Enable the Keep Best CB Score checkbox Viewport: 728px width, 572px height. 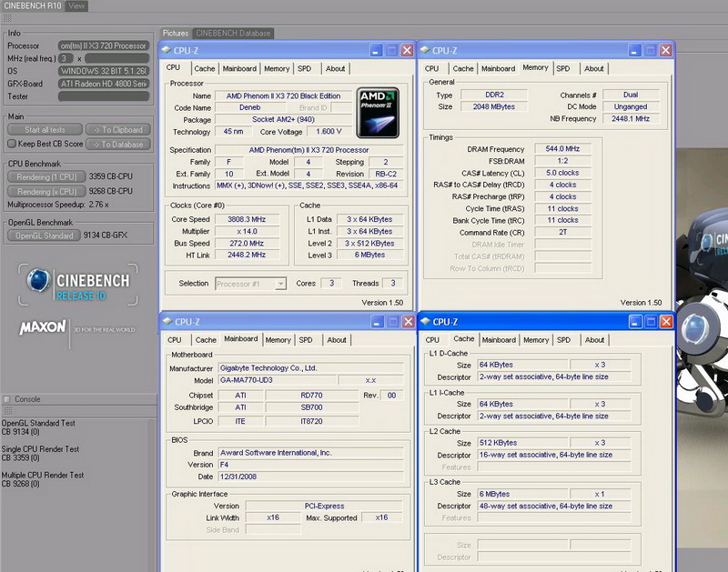(x=12, y=144)
